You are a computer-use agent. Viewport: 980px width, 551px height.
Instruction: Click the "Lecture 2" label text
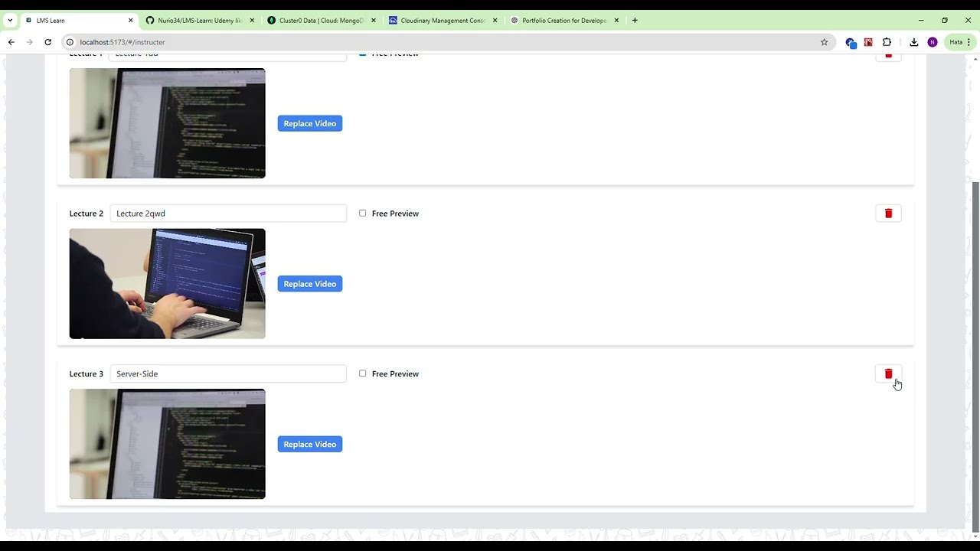pos(87,214)
